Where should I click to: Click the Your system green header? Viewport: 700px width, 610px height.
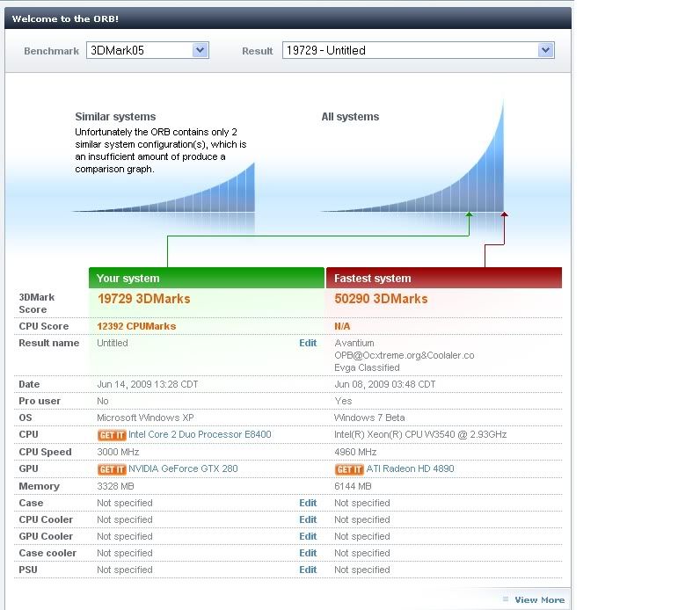(x=207, y=278)
